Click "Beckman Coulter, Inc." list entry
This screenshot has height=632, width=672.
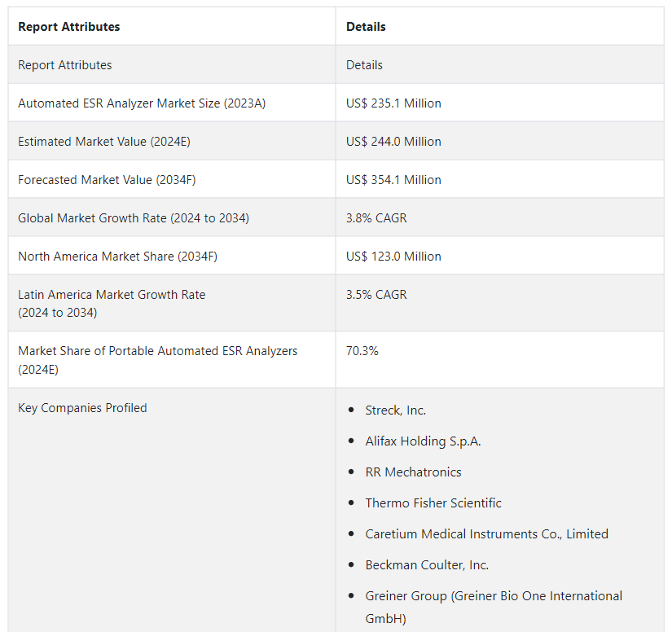point(427,565)
